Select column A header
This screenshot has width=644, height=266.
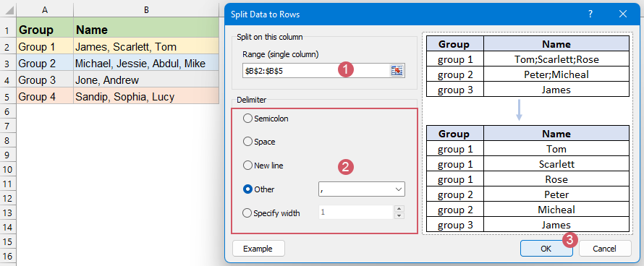pos(45,9)
